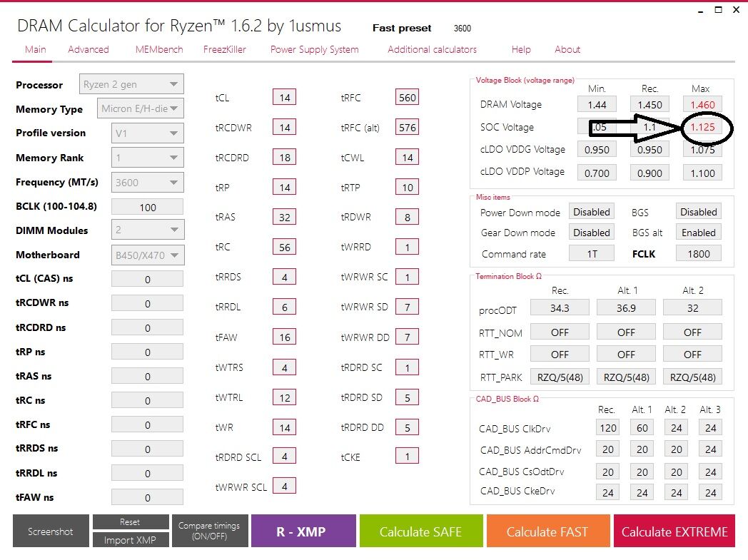Click procODT Rec. value 34.3

560,308
